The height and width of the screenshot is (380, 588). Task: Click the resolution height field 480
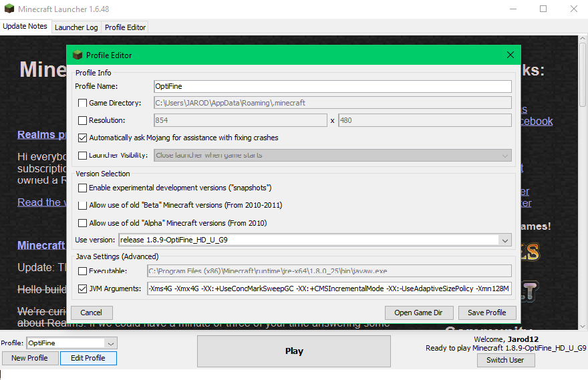pos(425,120)
